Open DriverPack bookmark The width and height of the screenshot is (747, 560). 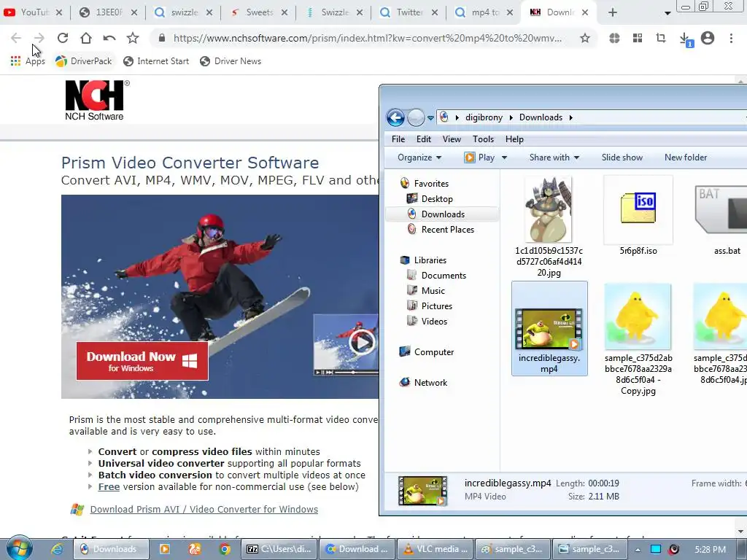point(84,61)
